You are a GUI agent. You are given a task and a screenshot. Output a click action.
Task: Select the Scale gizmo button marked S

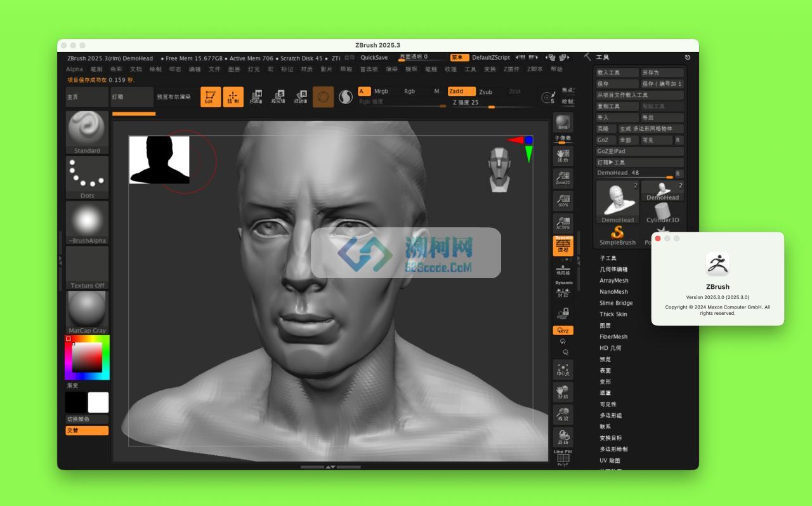278,97
